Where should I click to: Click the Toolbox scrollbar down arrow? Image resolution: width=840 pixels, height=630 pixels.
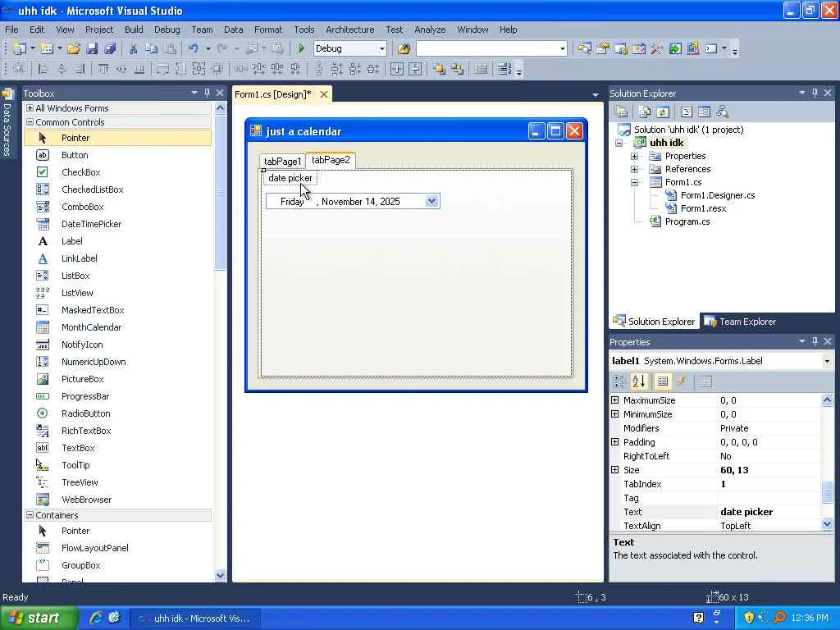click(x=220, y=575)
